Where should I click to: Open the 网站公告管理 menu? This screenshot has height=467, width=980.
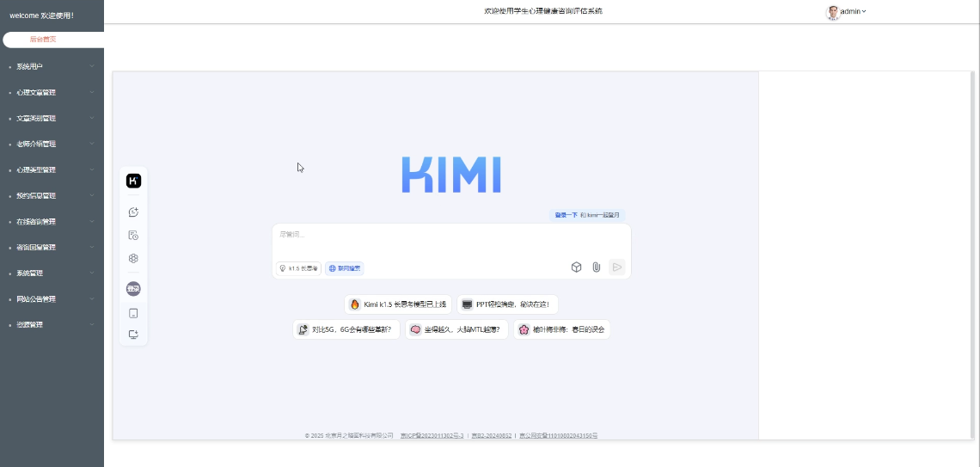52,298
